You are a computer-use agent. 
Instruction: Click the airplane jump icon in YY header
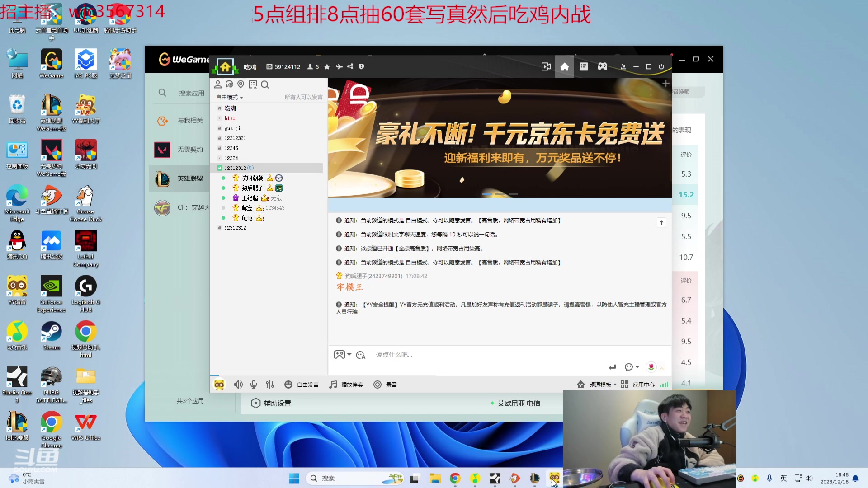339,67
